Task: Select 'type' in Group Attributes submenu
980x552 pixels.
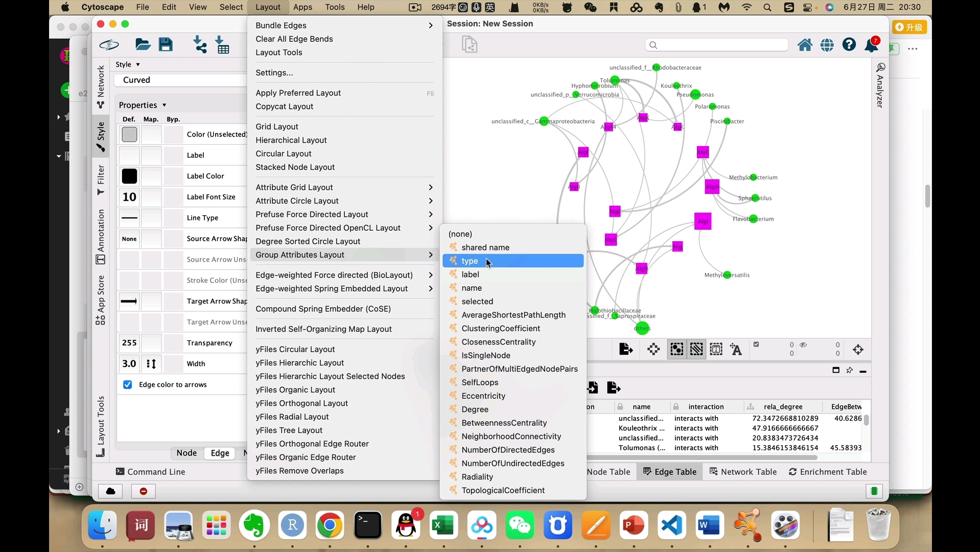Action: (513, 261)
